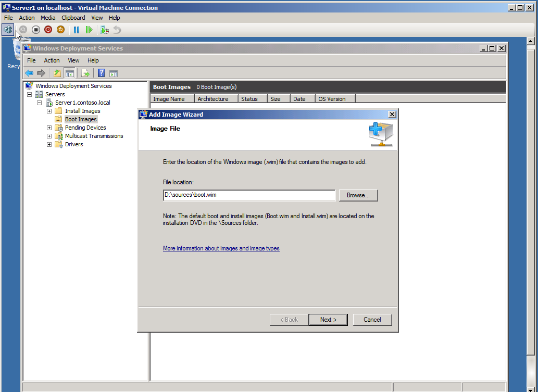This screenshot has width=538, height=392.
Task: Click the Up one level folder icon
Action: click(x=57, y=73)
